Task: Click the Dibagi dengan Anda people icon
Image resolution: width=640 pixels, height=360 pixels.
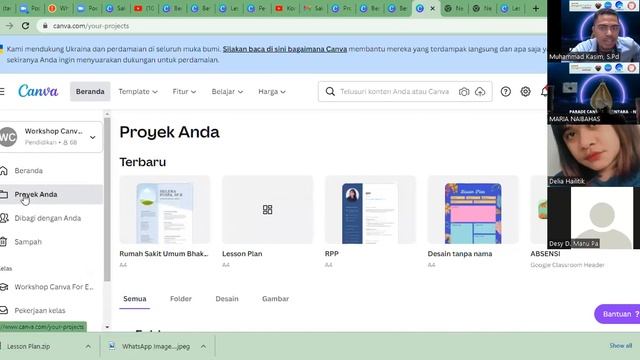Action: coord(4,218)
